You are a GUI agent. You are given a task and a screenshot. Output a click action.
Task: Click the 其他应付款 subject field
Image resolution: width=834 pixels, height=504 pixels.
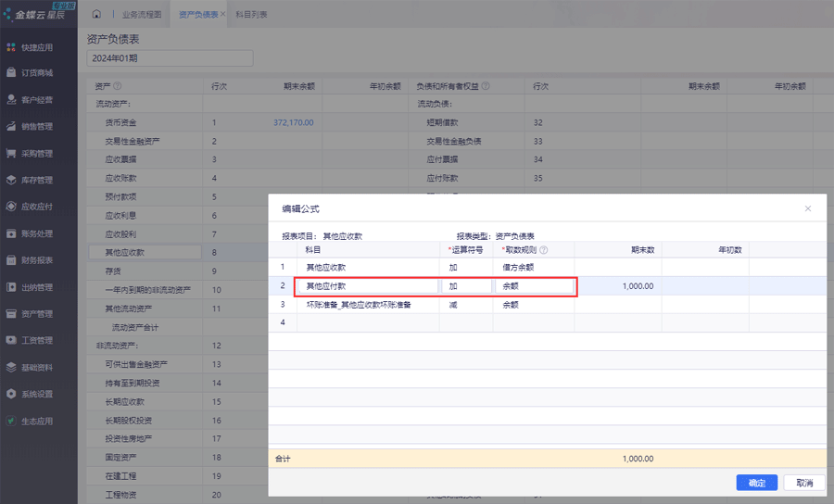tap(368, 286)
